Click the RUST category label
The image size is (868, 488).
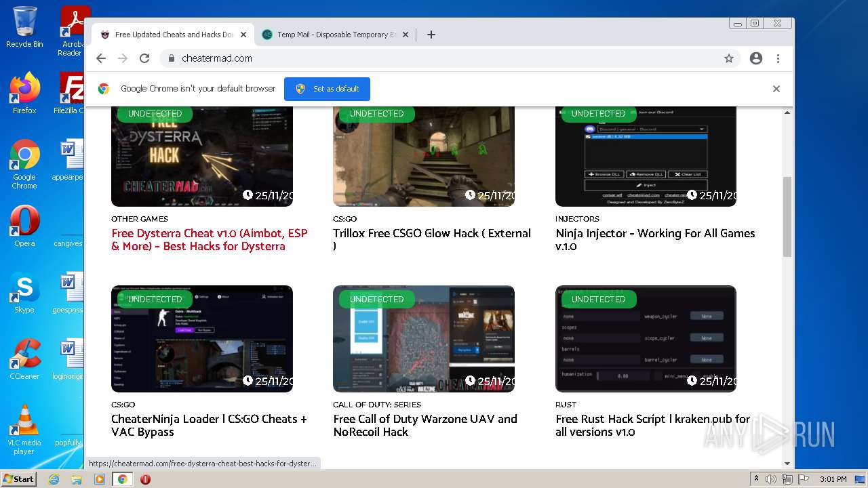pyautogui.click(x=566, y=405)
